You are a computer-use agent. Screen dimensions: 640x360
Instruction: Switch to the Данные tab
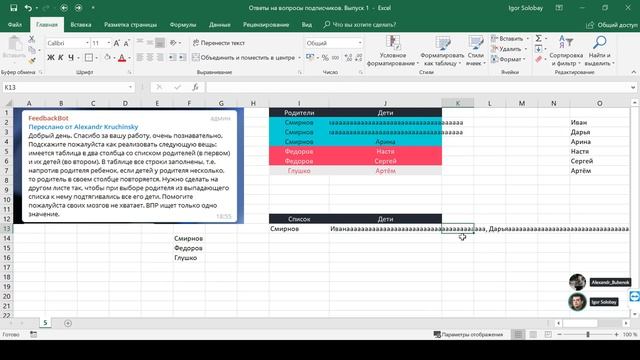220,25
